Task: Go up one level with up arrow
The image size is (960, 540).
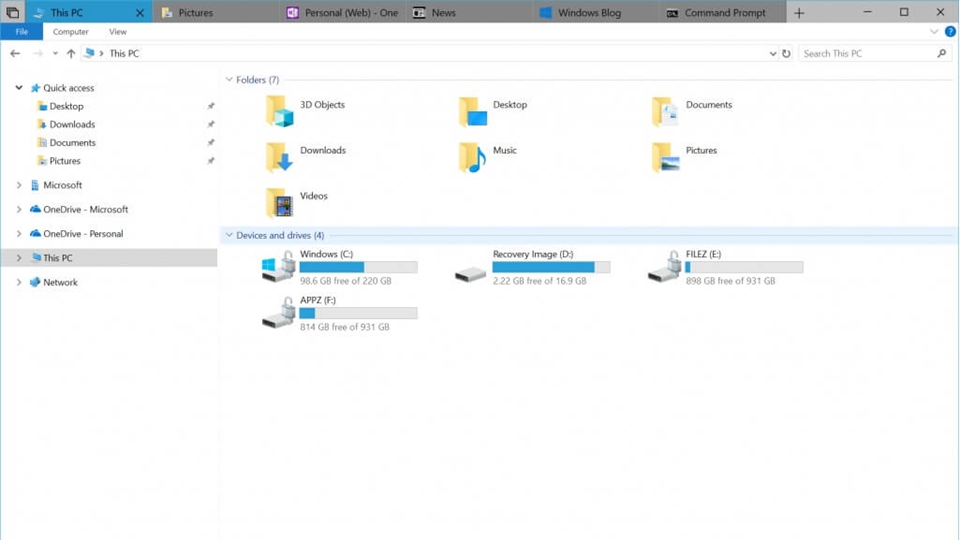Action: [x=71, y=54]
